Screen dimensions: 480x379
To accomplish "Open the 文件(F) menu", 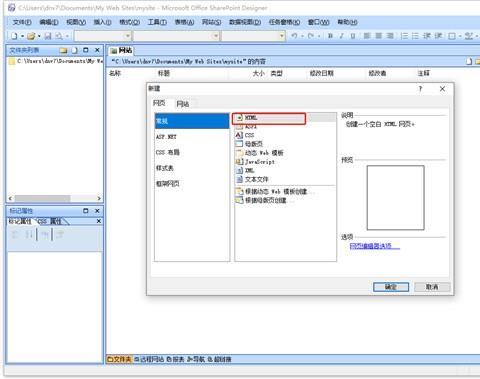I will click(x=22, y=22).
